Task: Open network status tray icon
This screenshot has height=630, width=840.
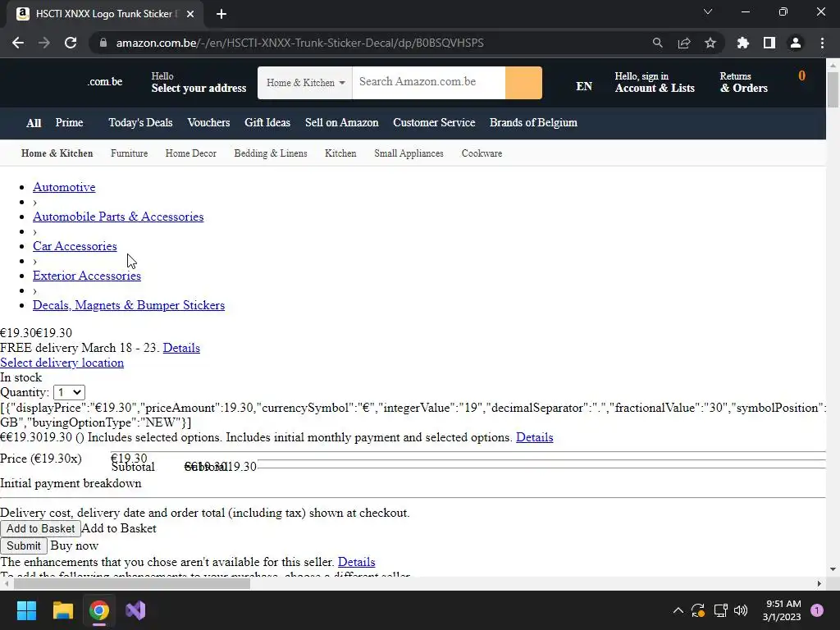Action: point(720,610)
